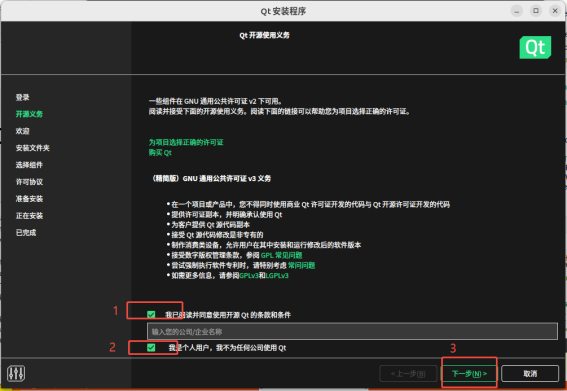The height and width of the screenshot is (391, 567).
Task: Select the 正在安装 step in sidebar
Action: point(29,216)
